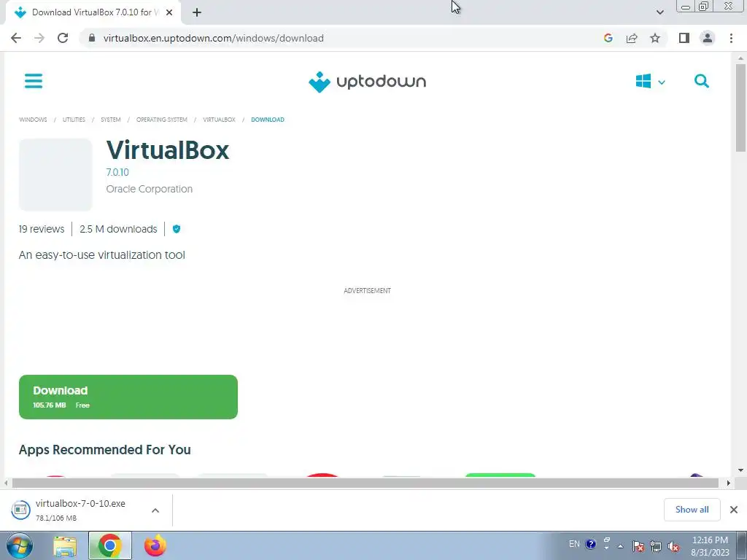Viewport: 747px width, 560px height.
Task: Go to VIRTUALBOX breadcrumb
Action: pyautogui.click(x=219, y=120)
